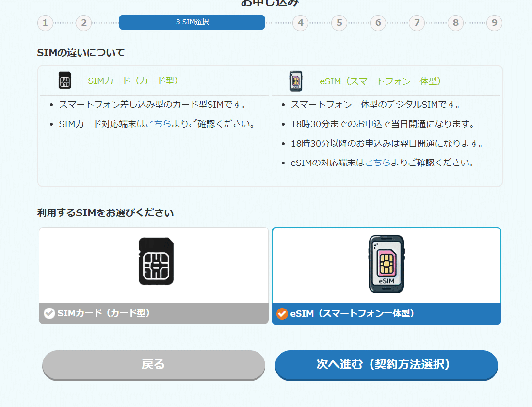532x407 pixels.
Task: Click the eSIM smartphone icon in comparison table
Action: click(296, 81)
